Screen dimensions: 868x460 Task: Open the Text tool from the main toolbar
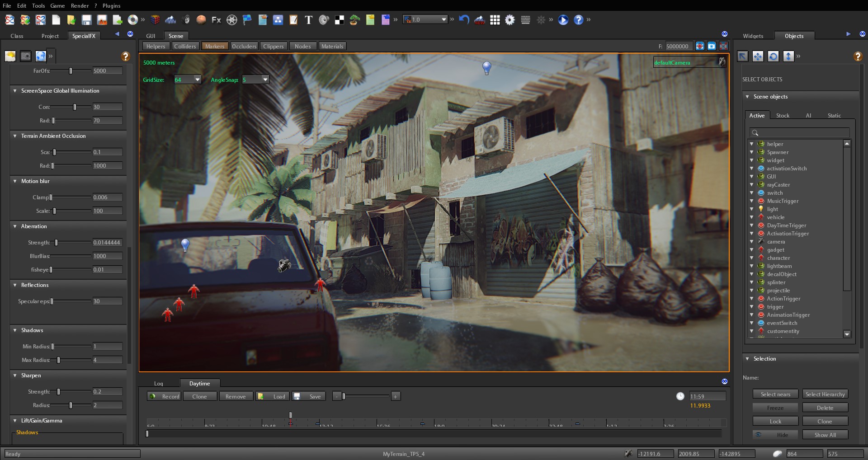point(309,20)
